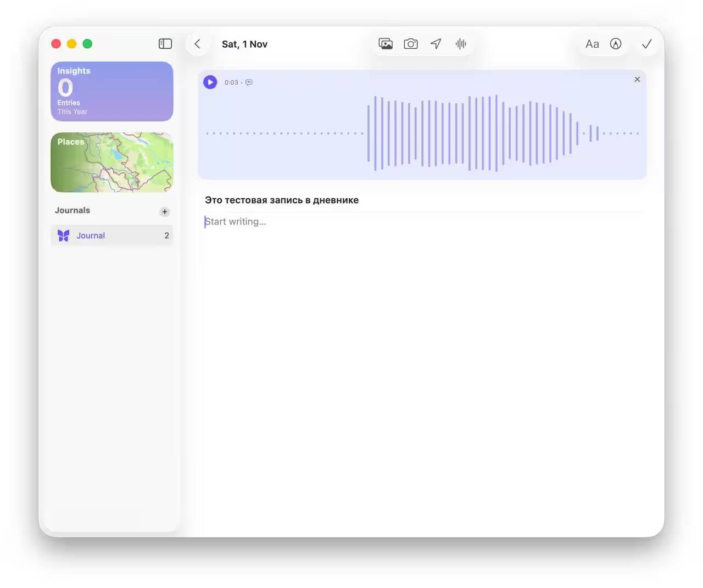Open the photo library picker icon
This screenshot has width=703, height=588.
pyautogui.click(x=386, y=44)
